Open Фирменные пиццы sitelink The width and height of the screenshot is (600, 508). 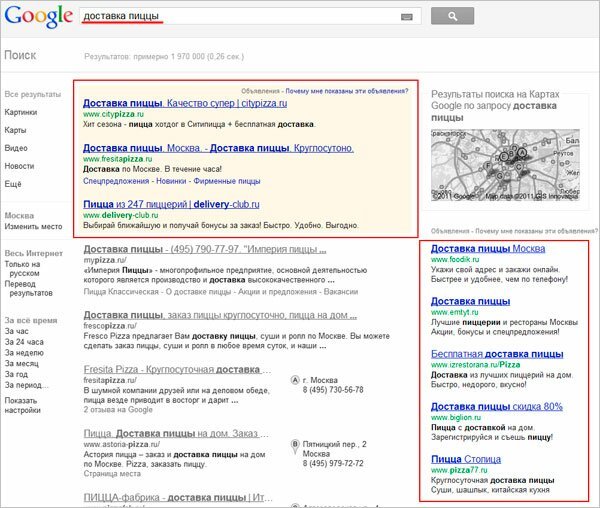point(227,181)
